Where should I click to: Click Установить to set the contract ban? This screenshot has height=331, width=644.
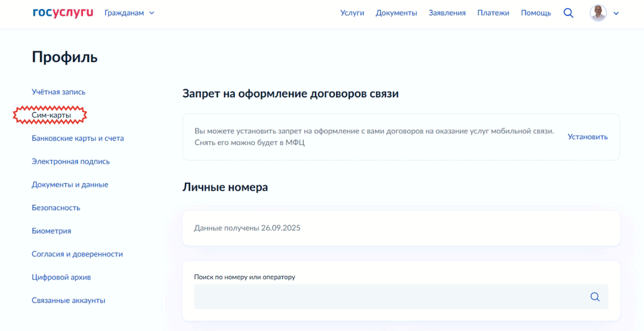tap(587, 136)
